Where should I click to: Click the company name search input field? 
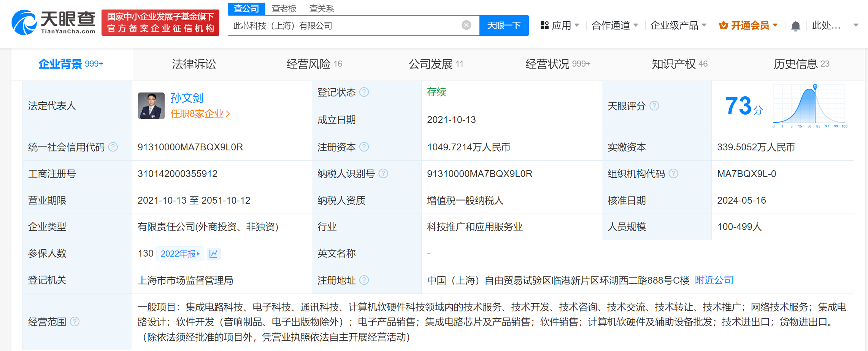344,26
